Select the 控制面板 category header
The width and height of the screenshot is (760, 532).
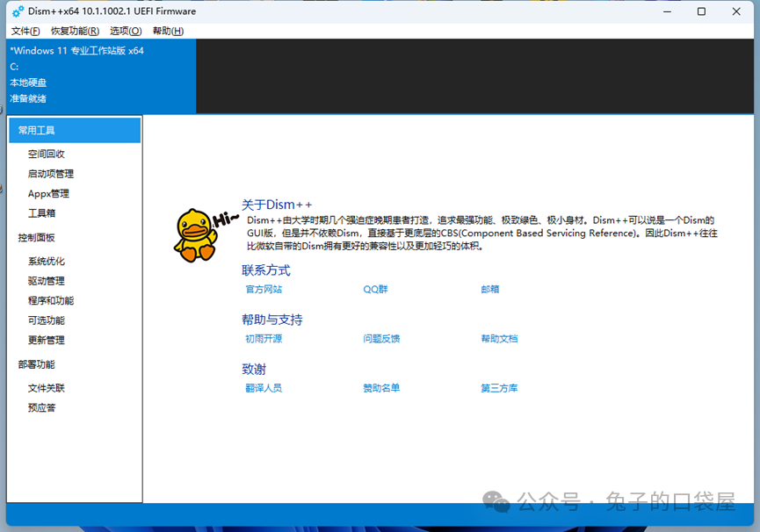[x=36, y=238]
